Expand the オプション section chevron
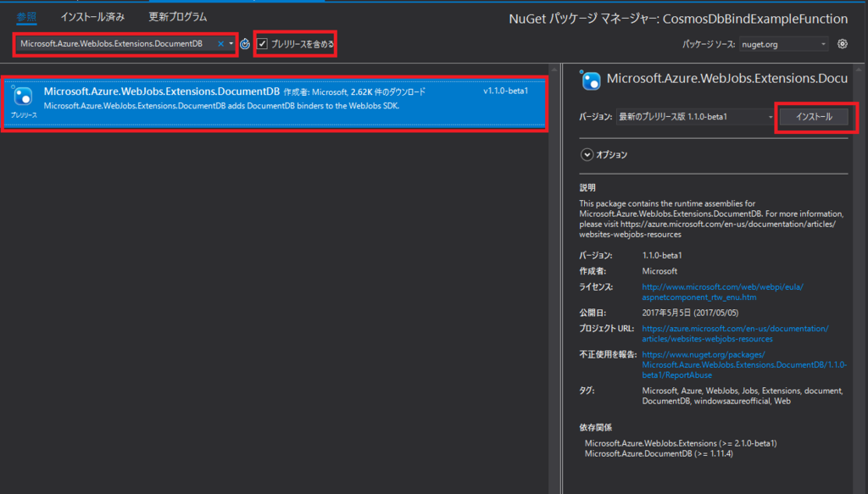 coord(587,155)
